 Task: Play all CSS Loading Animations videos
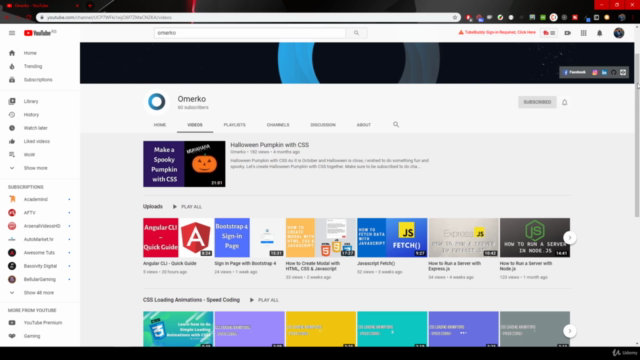(264, 300)
